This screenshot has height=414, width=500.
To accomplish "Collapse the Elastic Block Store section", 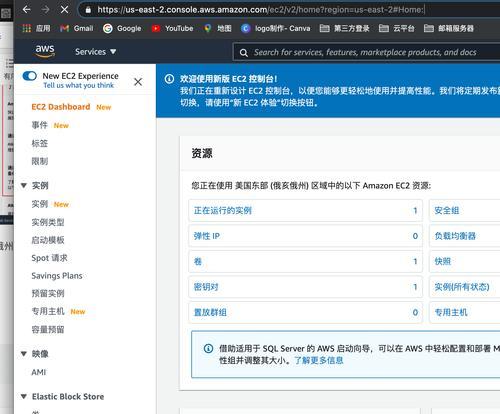I will [x=24, y=396].
